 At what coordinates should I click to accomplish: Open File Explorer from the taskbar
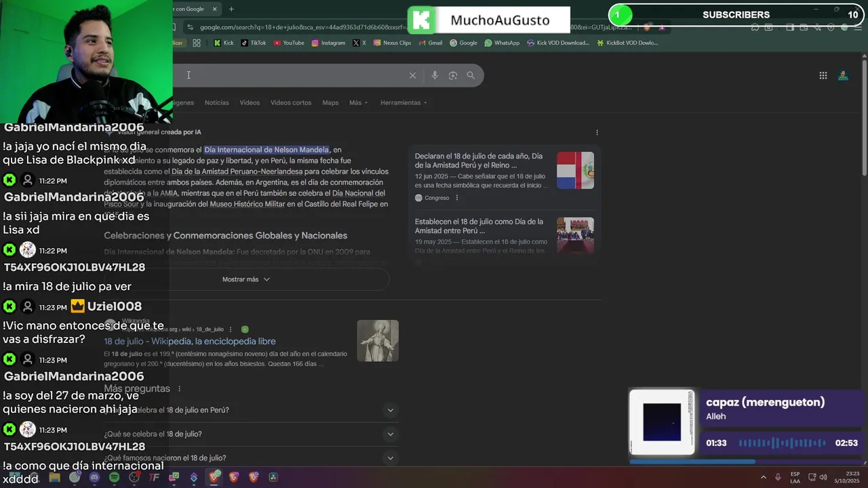pos(55,477)
